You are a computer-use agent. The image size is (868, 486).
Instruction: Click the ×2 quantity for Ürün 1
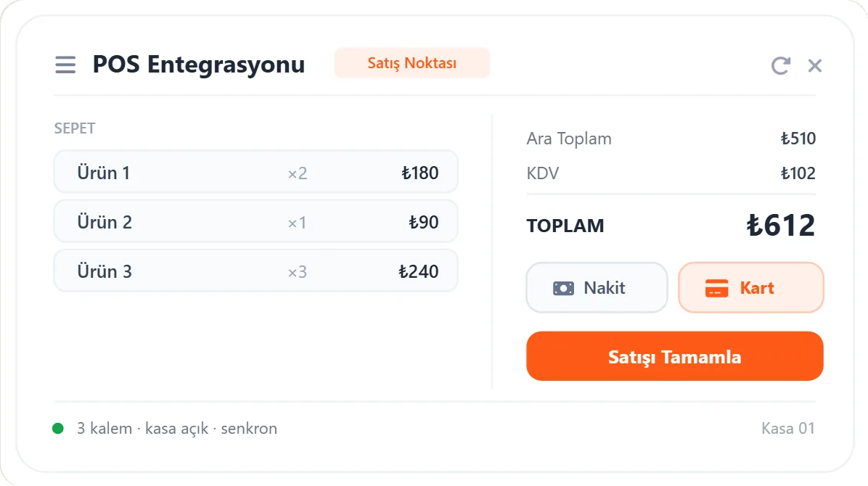coord(298,173)
